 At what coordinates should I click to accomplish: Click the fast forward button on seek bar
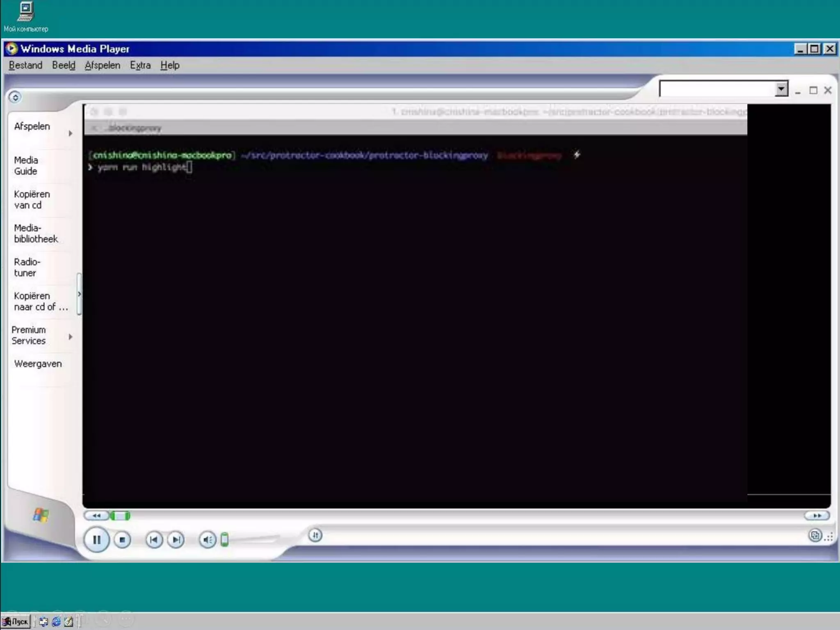[x=817, y=516]
